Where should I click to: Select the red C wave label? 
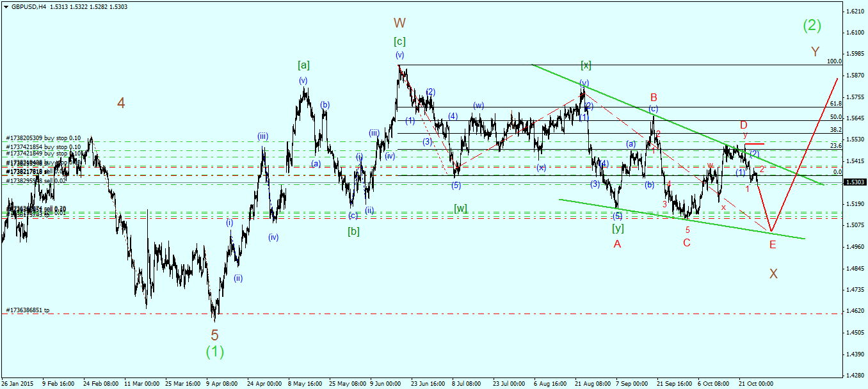click(x=686, y=242)
